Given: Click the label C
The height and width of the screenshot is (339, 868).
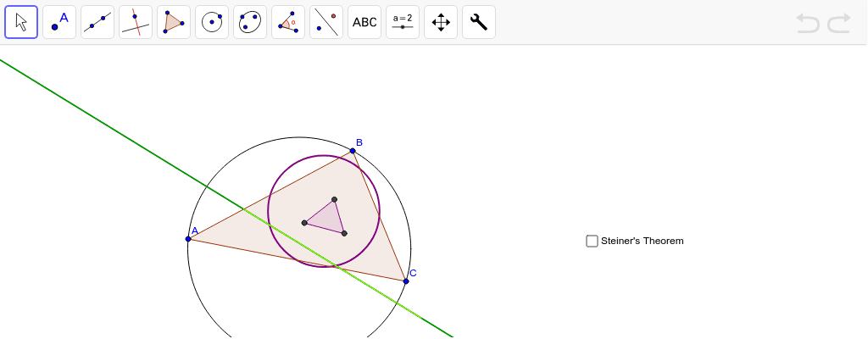Looking at the screenshot, I should [413, 273].
